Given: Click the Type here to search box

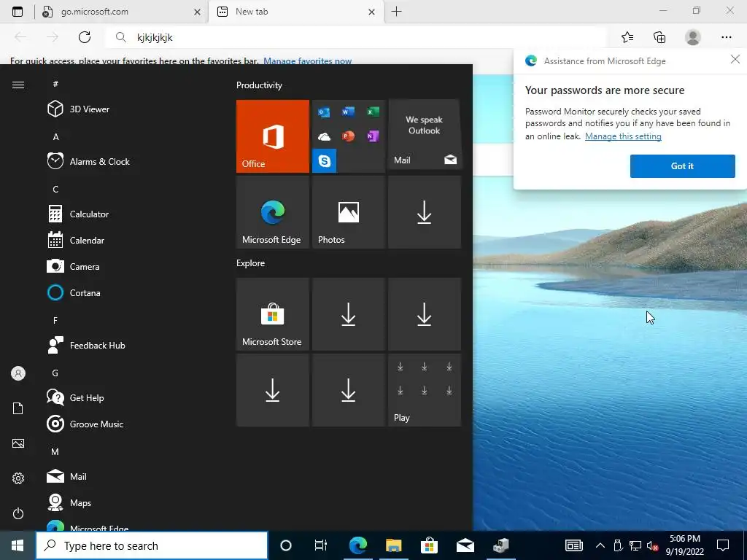Looking at the screenshot, I should pos(152,545).
